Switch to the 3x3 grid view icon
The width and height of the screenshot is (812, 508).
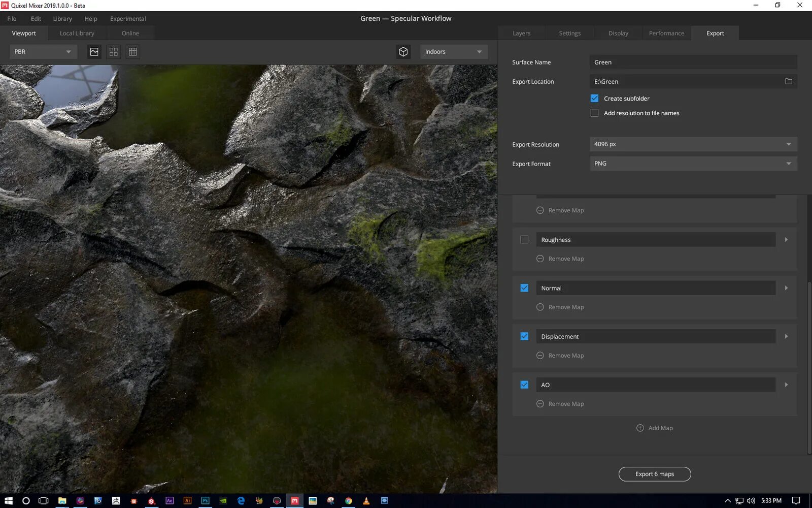(133, 52)
